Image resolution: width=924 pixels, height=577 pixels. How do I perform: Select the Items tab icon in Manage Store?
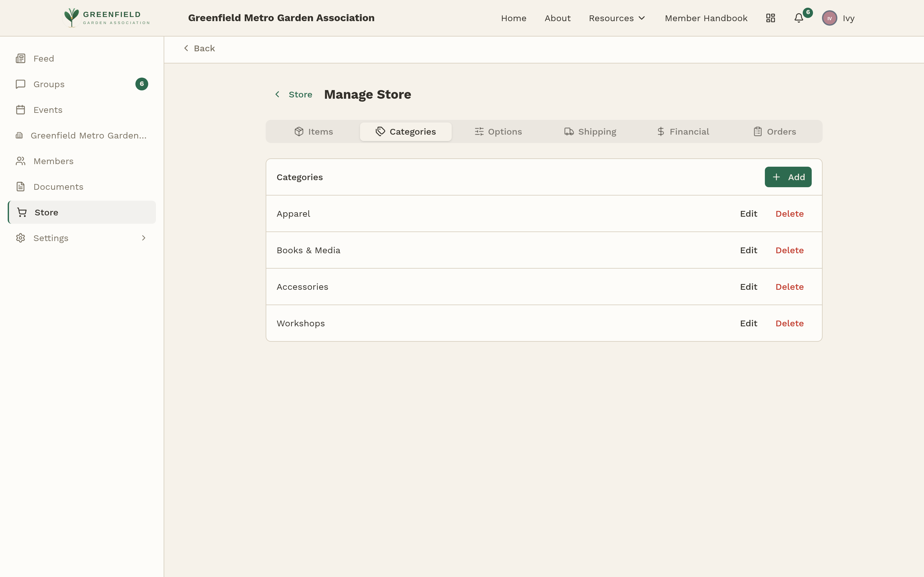point(299,131)
